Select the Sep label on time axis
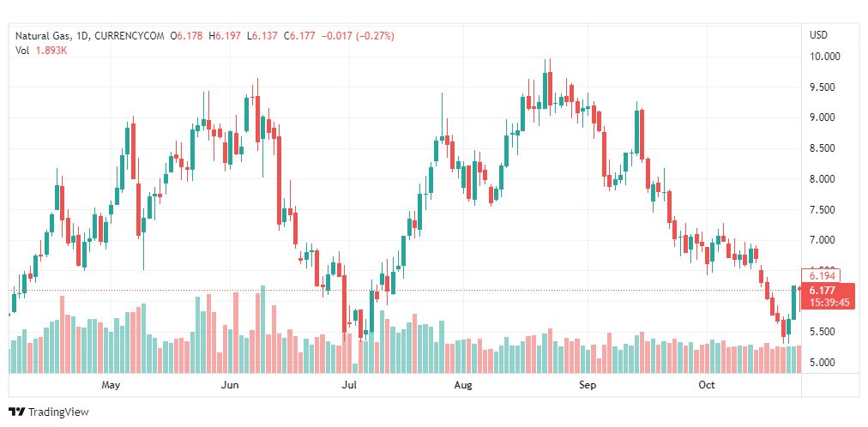This screenshot has height=427, width=868. (x=588, y=385)
